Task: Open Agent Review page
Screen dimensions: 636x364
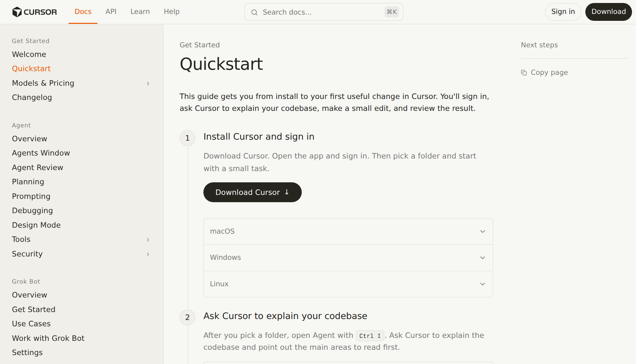Action: pos(37,167)
